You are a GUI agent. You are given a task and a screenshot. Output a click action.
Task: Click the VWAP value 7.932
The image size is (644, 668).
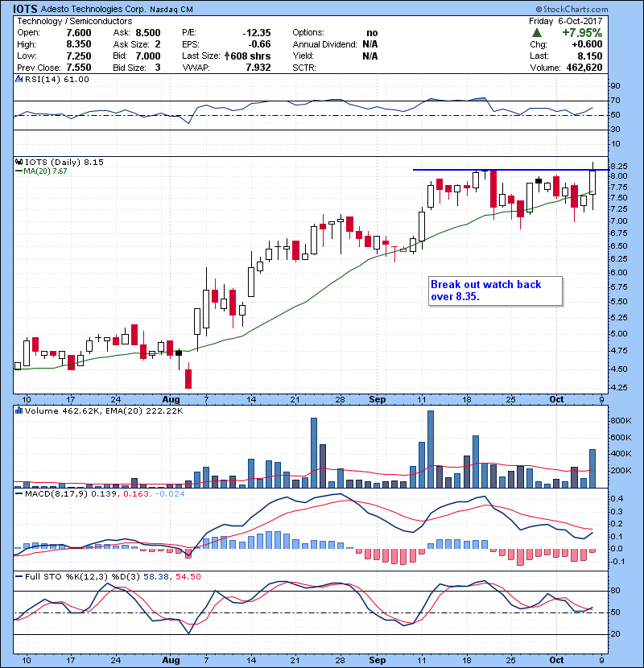click(258, 68)
